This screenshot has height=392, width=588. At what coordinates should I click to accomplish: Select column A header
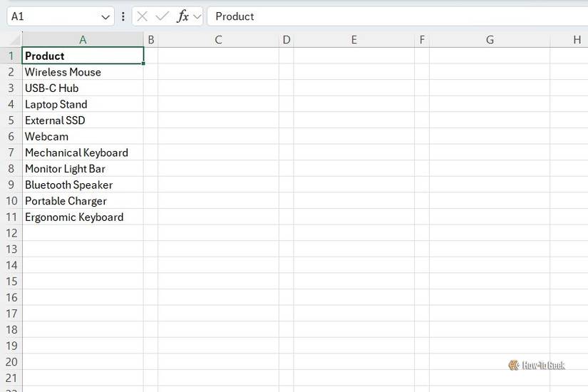[83, 40]
